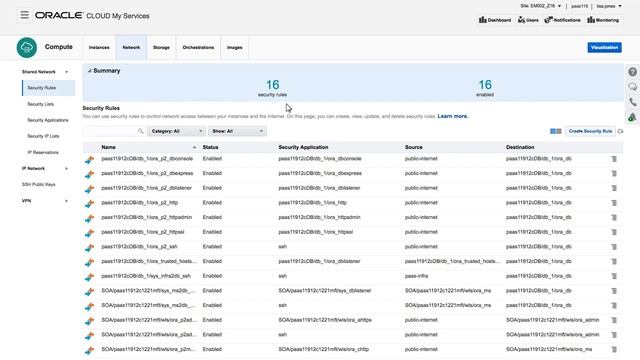Click the help question mark icon
This screenshot has height=360, width=640.
pyautogui.click(x=632, y=72)
